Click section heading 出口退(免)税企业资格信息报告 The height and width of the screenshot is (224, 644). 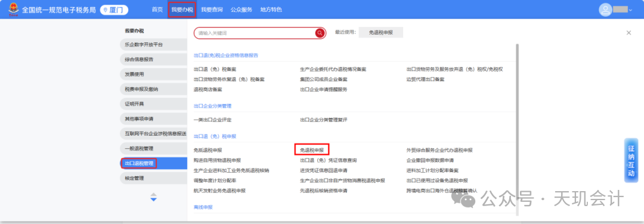click(x=226, y=55)
